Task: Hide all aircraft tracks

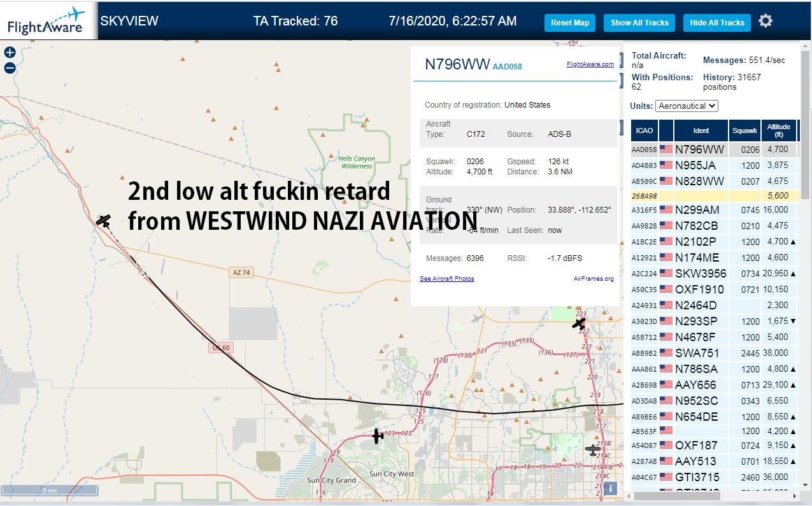Action: tap(717, 23)
